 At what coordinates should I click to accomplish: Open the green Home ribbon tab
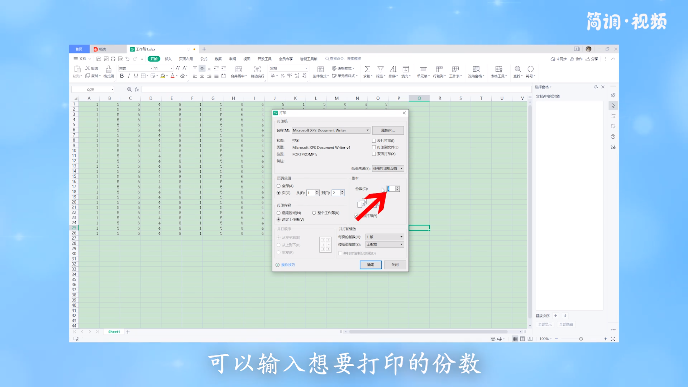pos(154,59)
